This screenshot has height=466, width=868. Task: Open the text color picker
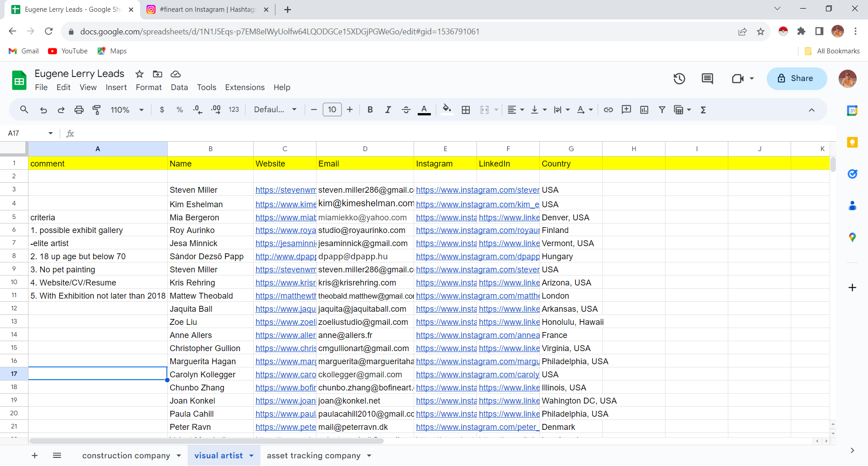424,109
